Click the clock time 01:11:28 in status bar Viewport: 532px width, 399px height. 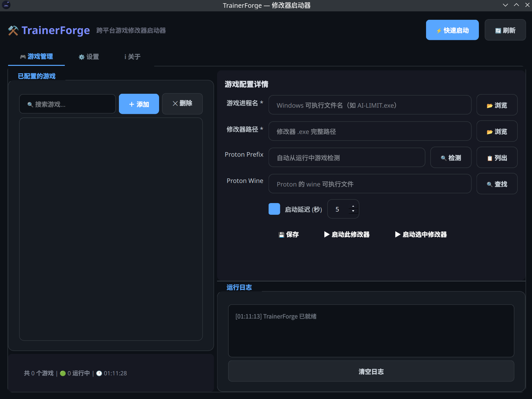coord(111,373)
